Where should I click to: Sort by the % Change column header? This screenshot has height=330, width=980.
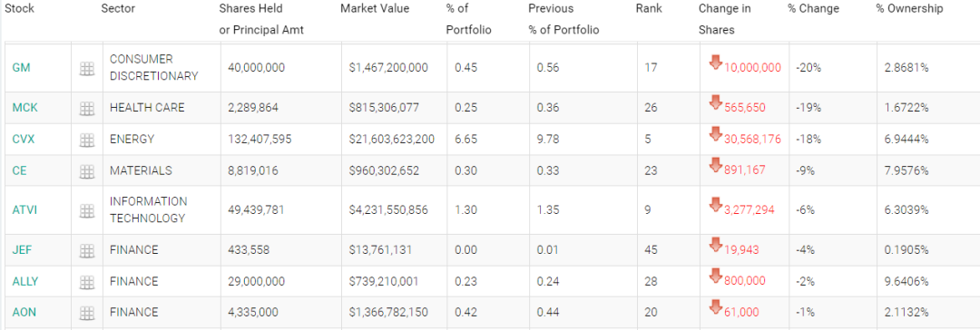[x=812, y=9]
